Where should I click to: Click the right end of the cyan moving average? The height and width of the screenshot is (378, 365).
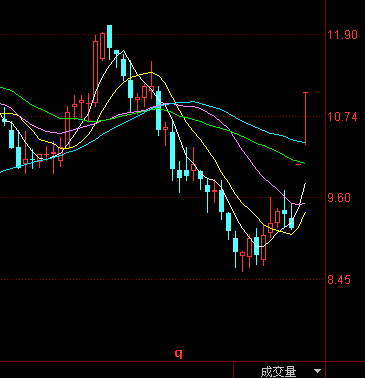click(x=304, y=142)
